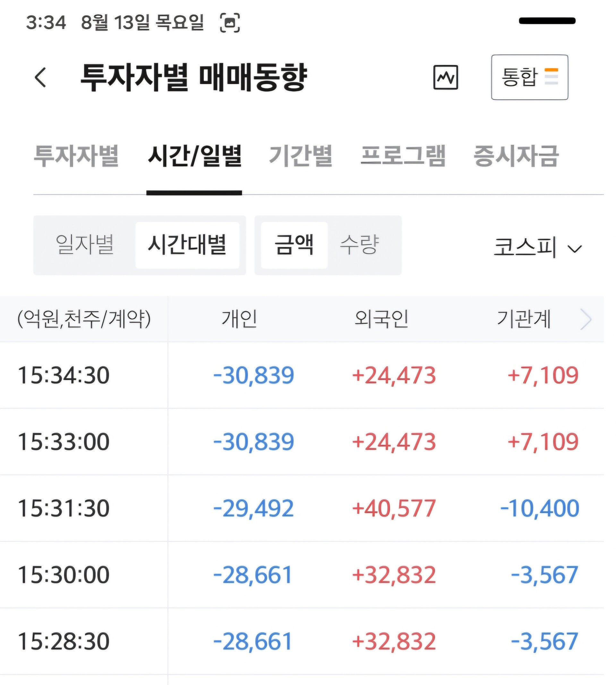Tap the orange list icon in 통합 button
The image size is (616, 685).
(552, 76)
